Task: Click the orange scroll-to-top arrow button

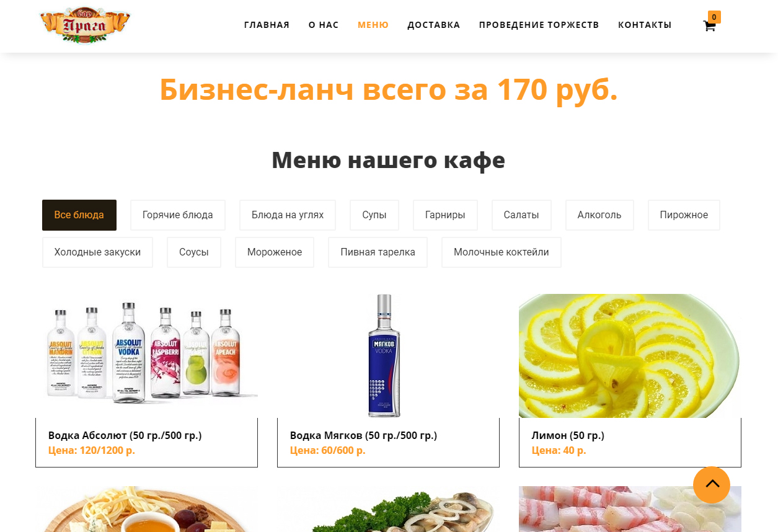Action: click(712, 485)
